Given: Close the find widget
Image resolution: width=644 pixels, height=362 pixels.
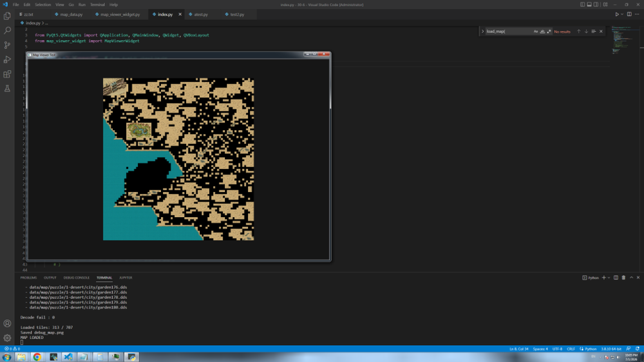Looking at the screenshot, I should [x=601, y=31].
